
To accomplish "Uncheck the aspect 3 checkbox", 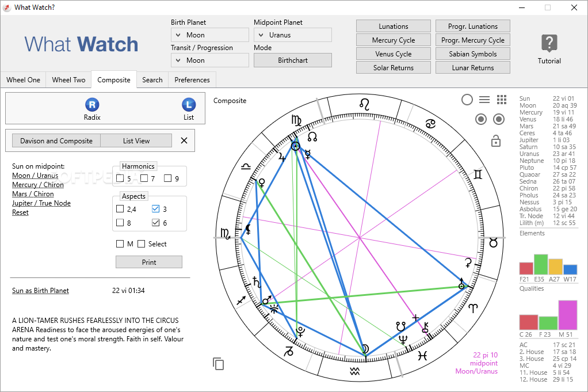I will pyautogui.click(x=155, y=209).
